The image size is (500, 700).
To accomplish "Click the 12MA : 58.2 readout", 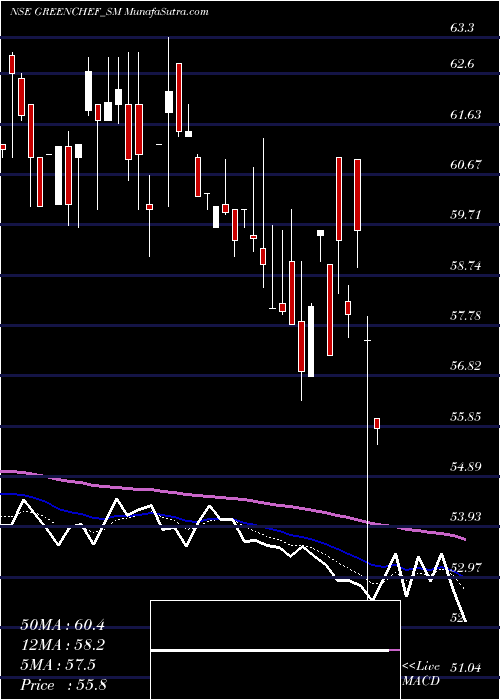I will pyautogui.click(x=62, y=645).
